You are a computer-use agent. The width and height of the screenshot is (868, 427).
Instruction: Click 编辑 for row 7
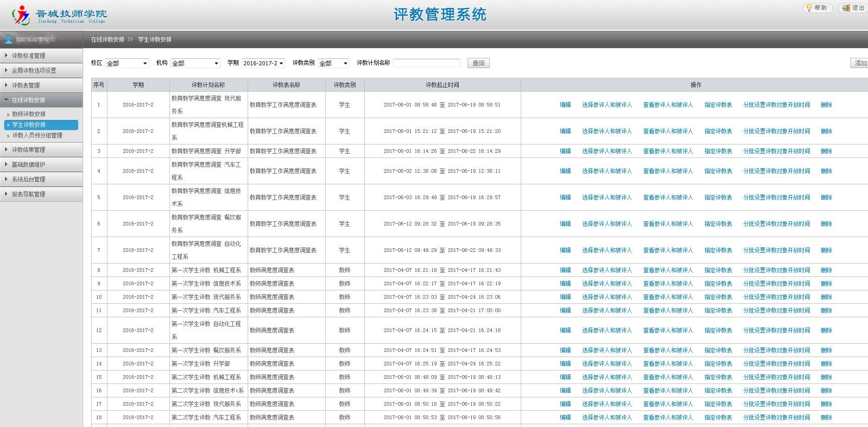pos(565,250)
